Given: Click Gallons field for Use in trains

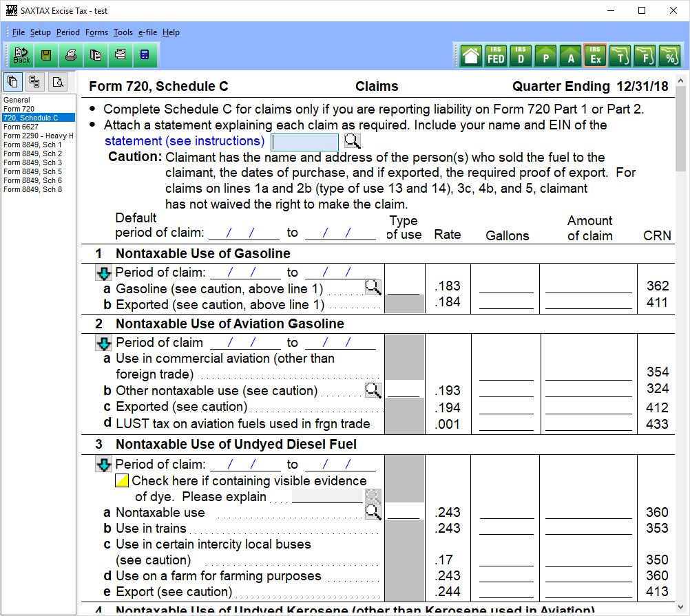Looking at the screenshot, I should 507,528.
